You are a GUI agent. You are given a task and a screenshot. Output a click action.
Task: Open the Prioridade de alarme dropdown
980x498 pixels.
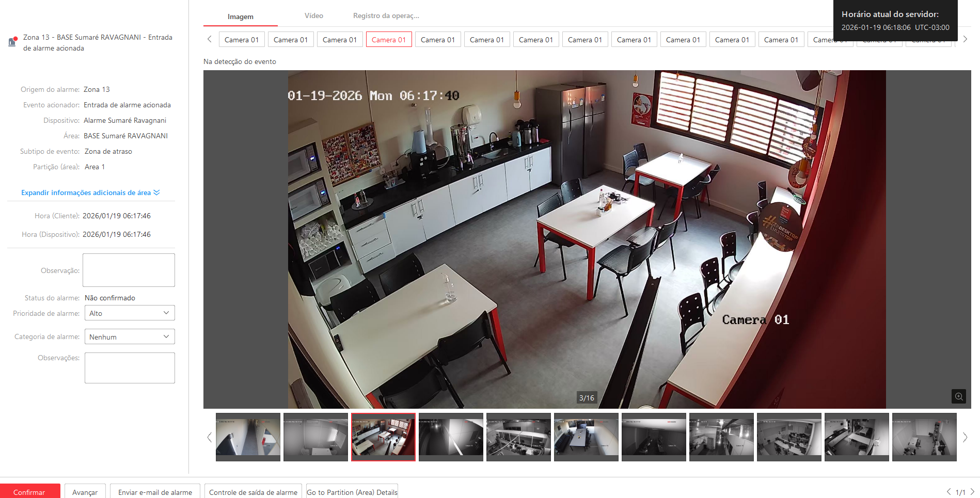129,313
